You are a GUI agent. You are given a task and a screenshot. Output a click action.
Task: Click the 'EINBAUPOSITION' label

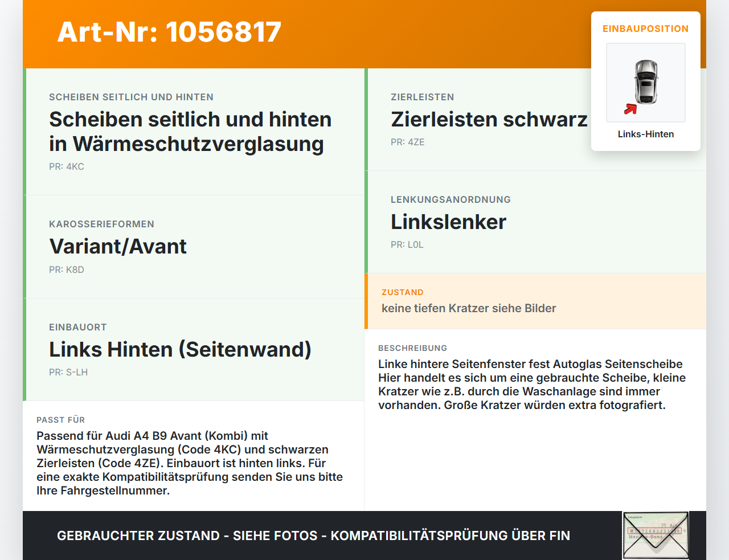click(646, 28)
